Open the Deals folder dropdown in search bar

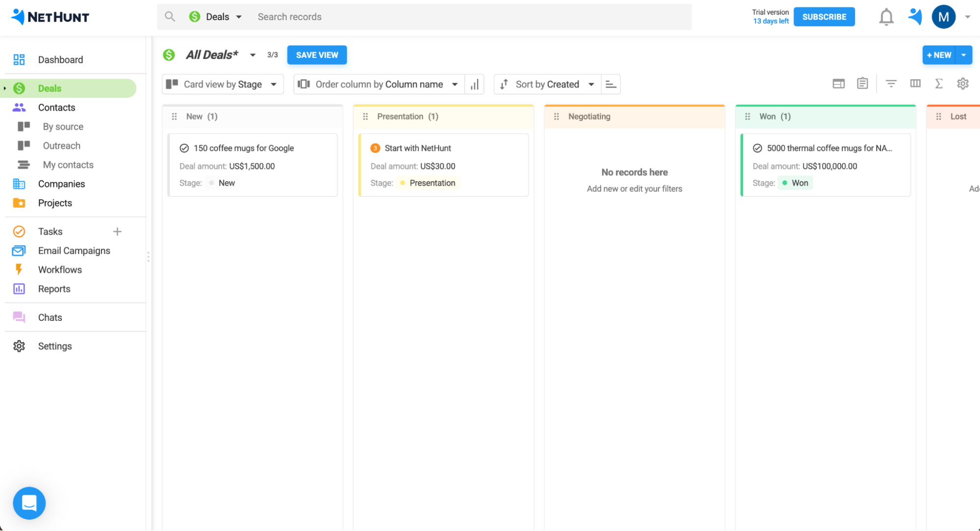216,17
